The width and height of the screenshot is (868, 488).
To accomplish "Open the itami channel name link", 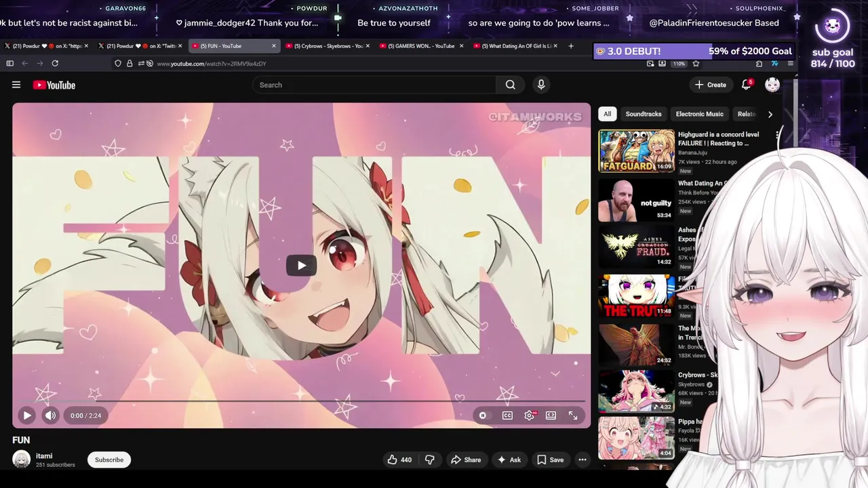I will (x=44, y=456).
